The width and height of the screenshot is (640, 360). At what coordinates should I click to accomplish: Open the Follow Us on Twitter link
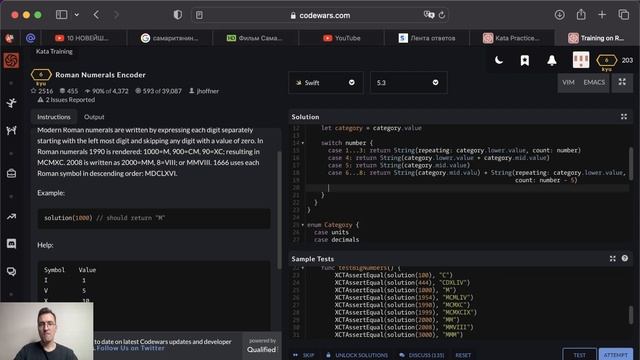tap(131, 348)
